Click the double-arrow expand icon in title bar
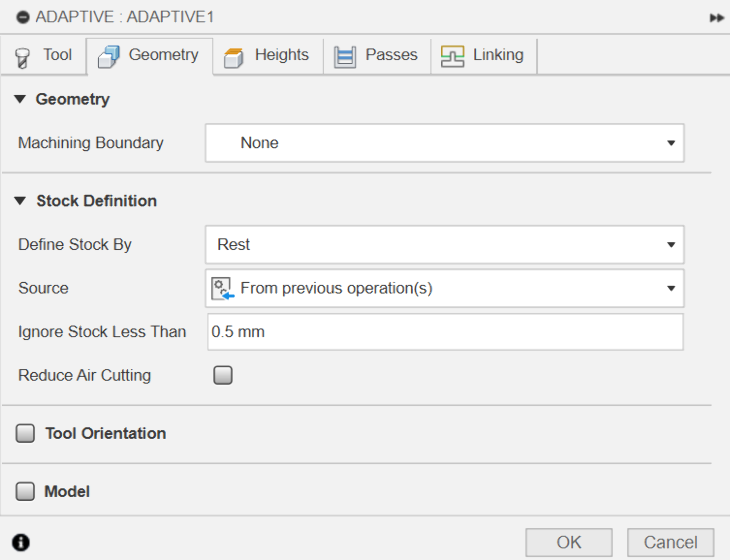Viewport: 730px width, 560px height. 716,18
